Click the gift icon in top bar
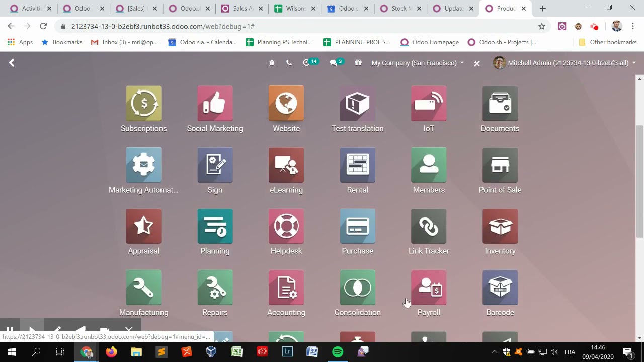This screenshot has height=362, width=644. click(x=358, y=63)
